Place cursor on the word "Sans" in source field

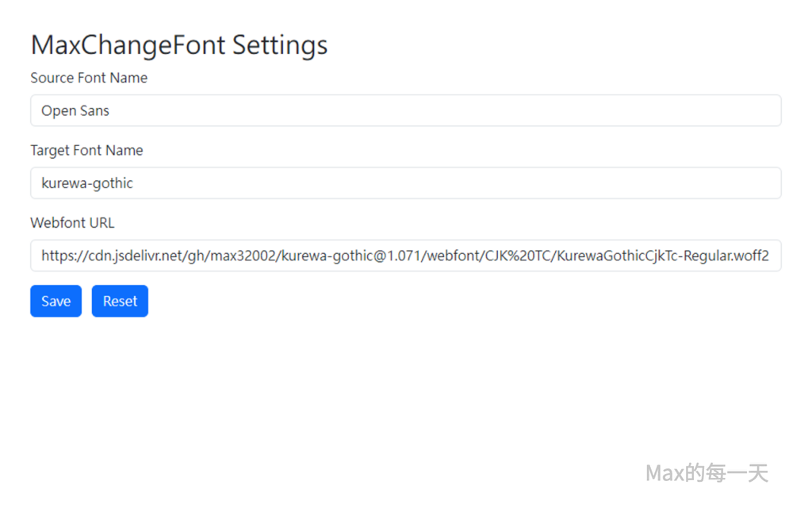click(94, 111)
